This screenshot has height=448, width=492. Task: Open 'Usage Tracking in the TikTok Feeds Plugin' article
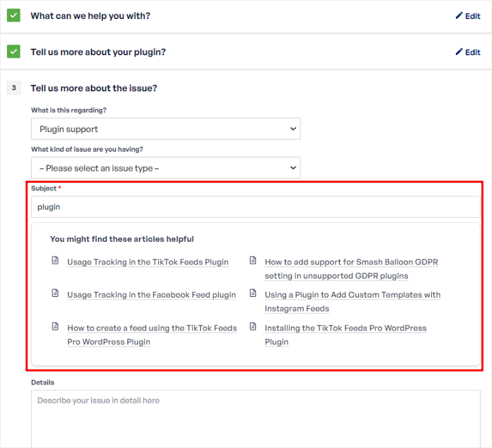(x=148, y=261)
